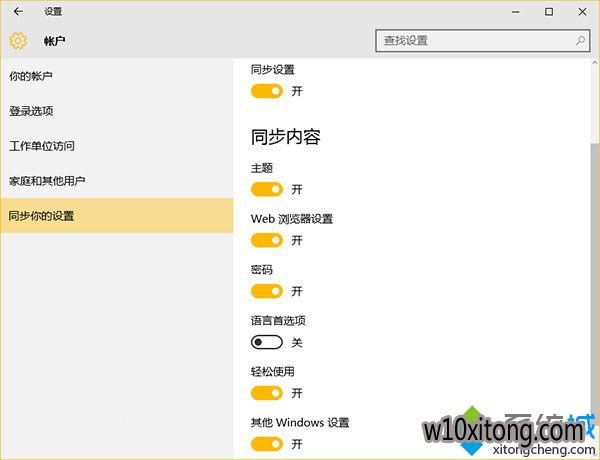600x460 pixels.
Task: Toggle the Web 浏览器设置 switch
Action: coord(267,240)
